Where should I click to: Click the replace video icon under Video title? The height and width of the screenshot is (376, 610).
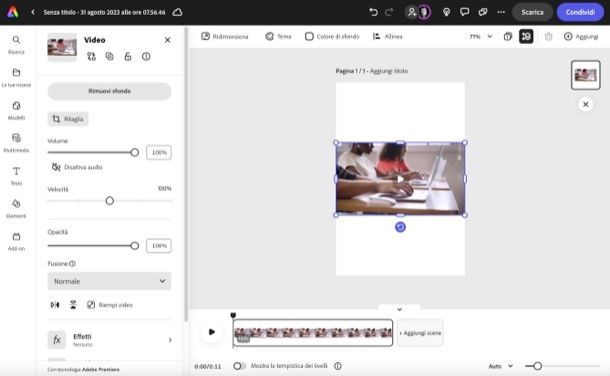point(91,56)
